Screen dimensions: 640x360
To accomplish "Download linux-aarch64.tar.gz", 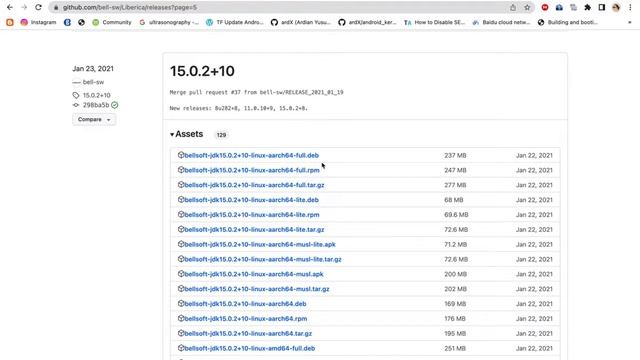I will 248,333.
